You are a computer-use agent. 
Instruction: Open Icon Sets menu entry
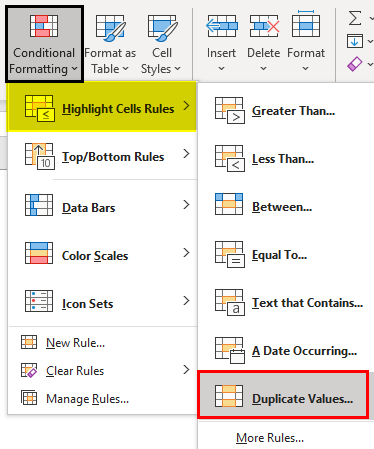pos(102,303)
